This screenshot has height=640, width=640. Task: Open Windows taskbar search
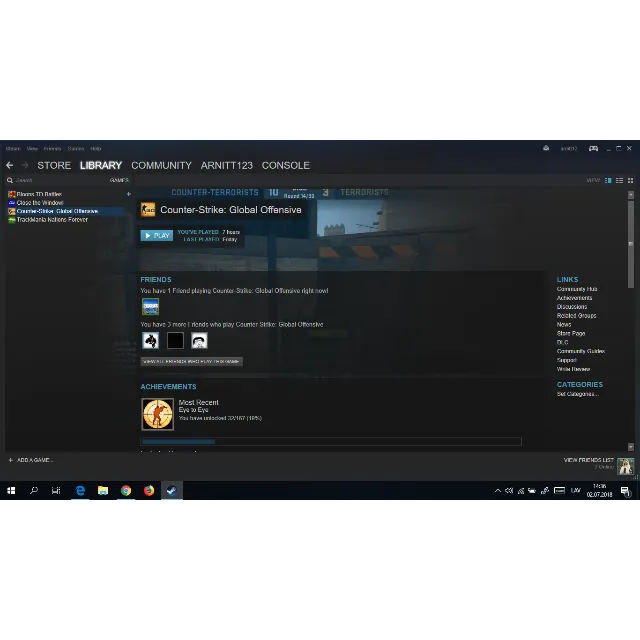[34, 490]
